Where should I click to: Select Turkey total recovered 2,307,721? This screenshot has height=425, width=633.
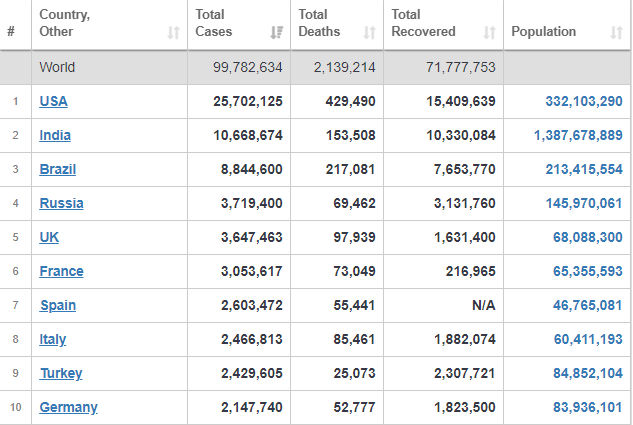(465, 373)
